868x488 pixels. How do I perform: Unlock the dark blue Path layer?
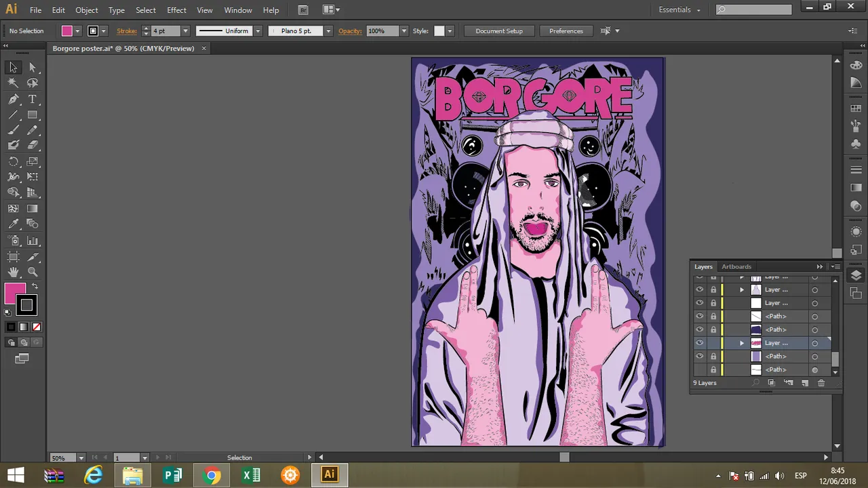click(x=713, y=329)
